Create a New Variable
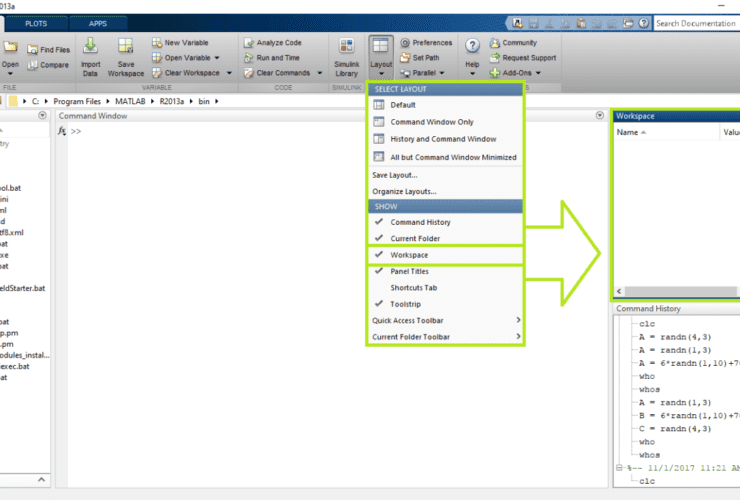The height and width of the screenshot is (500, 740). (x=180, y=42)
